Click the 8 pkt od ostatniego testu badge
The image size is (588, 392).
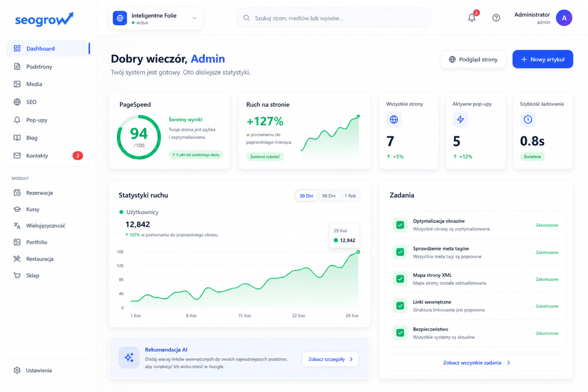point(196,155)
